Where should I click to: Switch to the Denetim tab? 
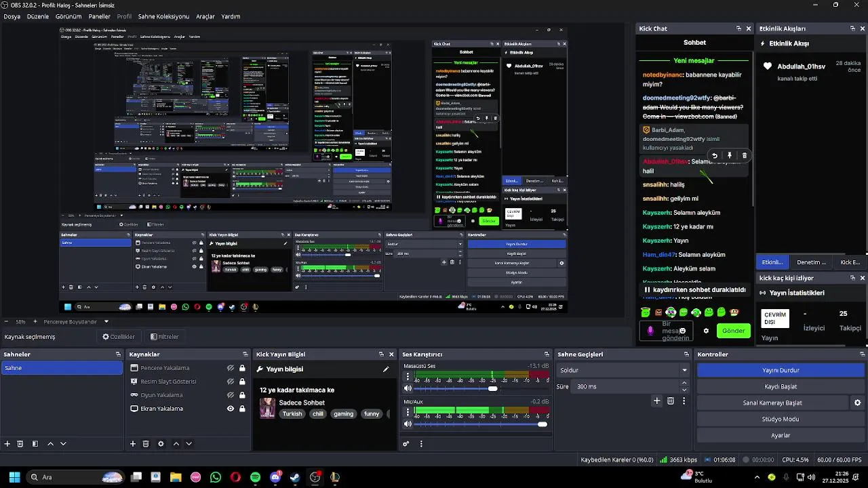click(x=811, y=262)
